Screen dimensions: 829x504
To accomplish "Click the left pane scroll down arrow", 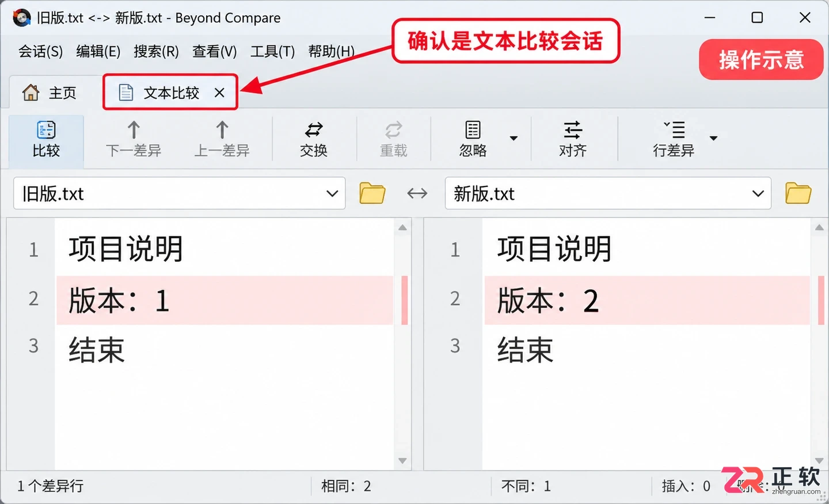I will click(402, 461).
